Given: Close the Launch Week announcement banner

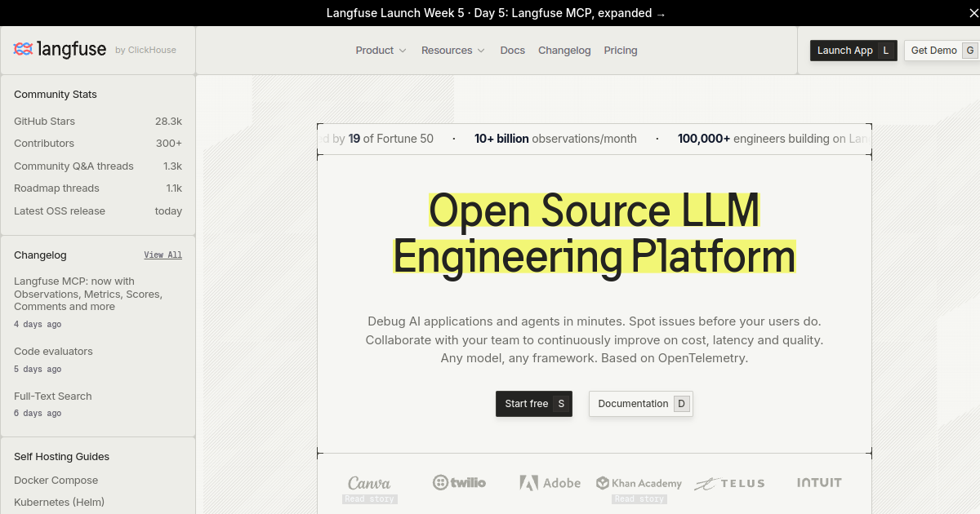Looking at the screenshot, I should click(x=973, y=13).
